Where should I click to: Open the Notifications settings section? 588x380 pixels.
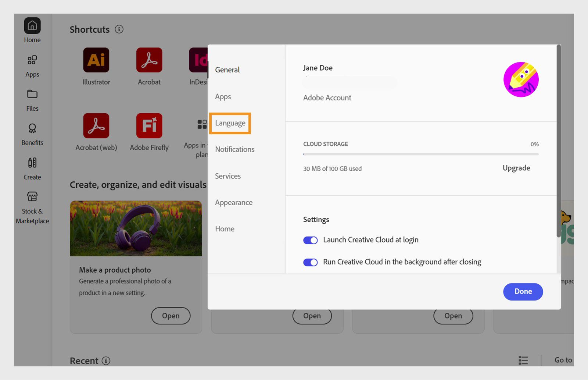coord(234,149)
